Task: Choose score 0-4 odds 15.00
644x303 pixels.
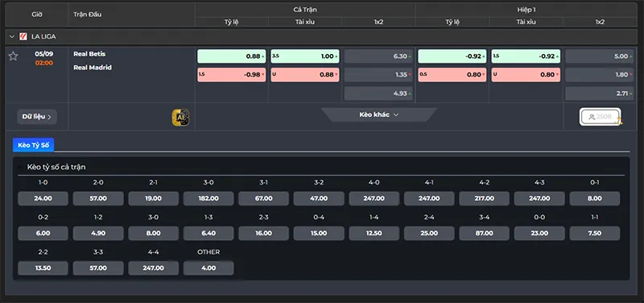Action: (319, 234)
